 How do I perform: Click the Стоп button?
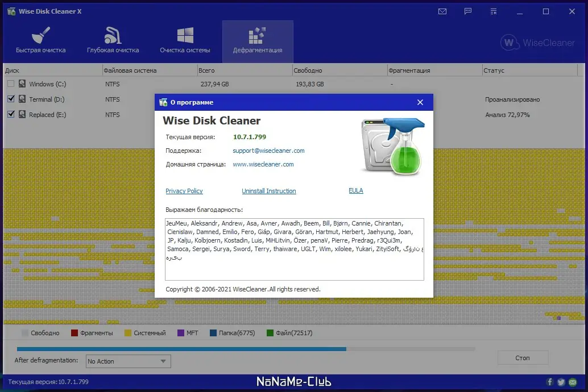(523, 358)
